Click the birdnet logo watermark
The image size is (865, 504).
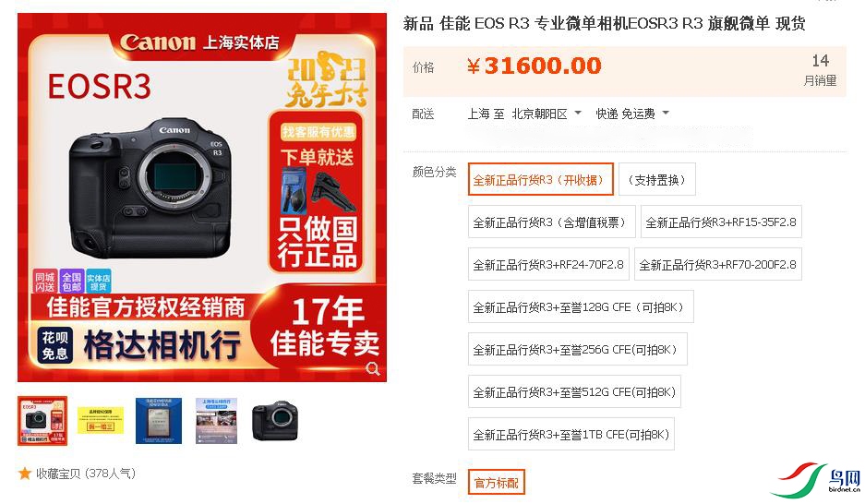(816, 479)
